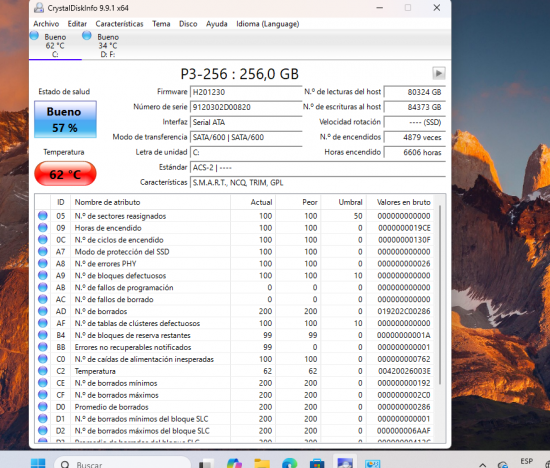Select the N.º de bloques defectuosos attribute name

tap(120, 276)
